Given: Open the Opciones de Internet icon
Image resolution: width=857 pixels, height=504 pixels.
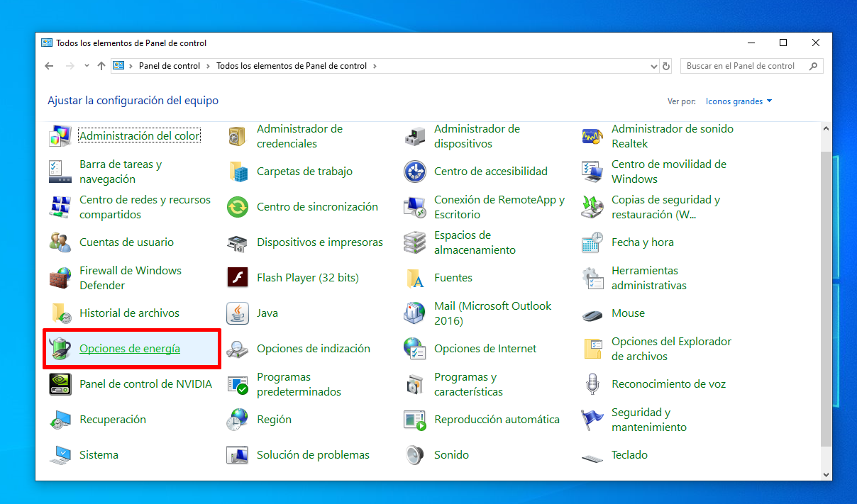Looking at the screenshot, I should [x=414, y=348].
